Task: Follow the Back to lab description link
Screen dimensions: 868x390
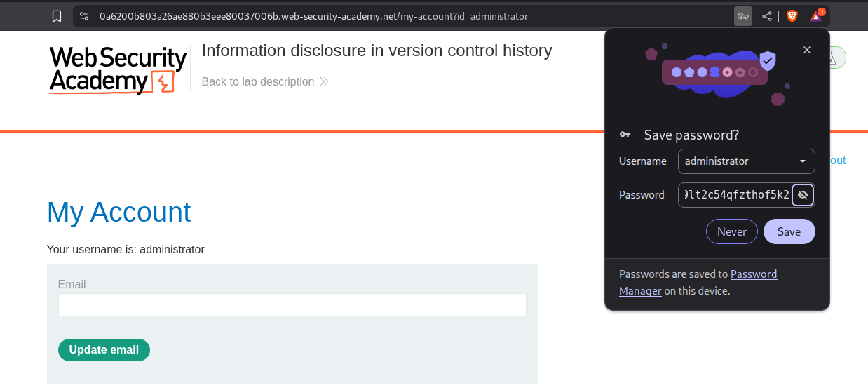Action: [257, 82]
